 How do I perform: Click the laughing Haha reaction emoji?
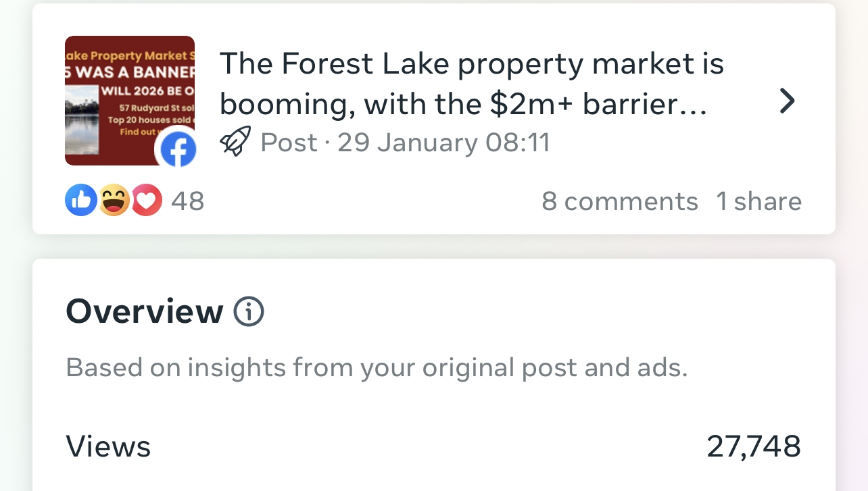(x=114, y=201)
